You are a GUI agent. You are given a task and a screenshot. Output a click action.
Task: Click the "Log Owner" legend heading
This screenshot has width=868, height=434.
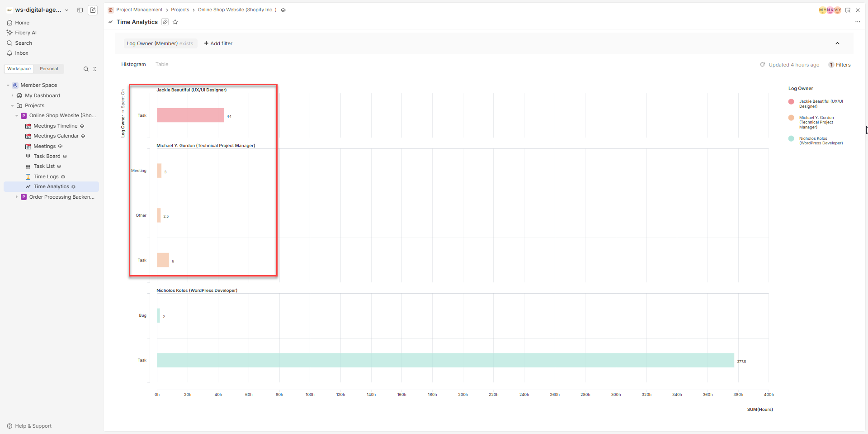coord(801,89)
